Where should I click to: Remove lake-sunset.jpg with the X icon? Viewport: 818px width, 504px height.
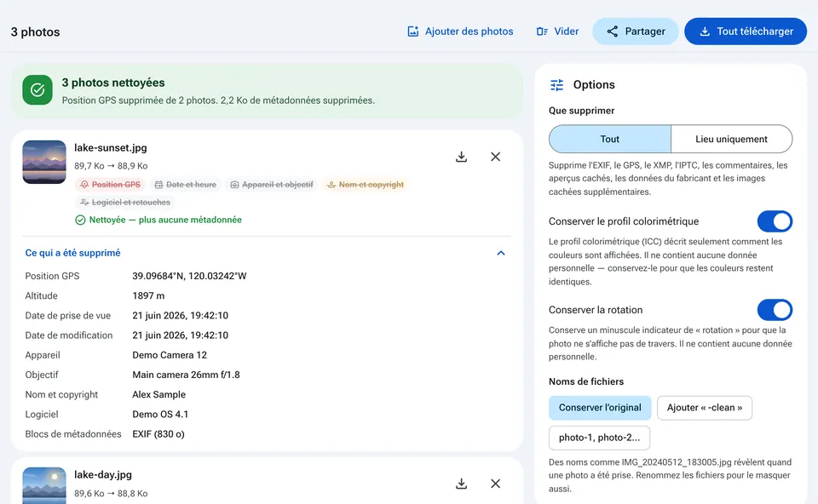click(x=496, y=157)
